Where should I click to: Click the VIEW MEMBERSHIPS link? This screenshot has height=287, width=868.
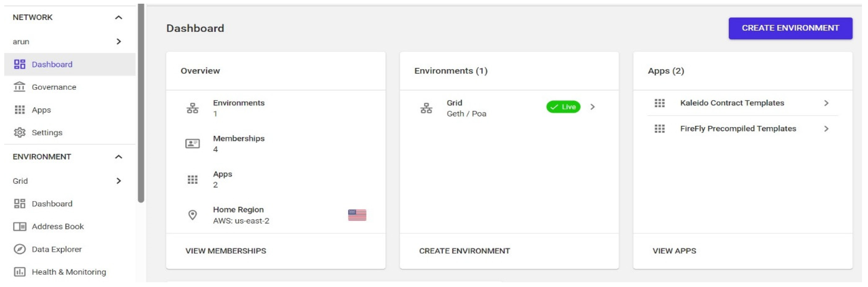coord(225,251)
